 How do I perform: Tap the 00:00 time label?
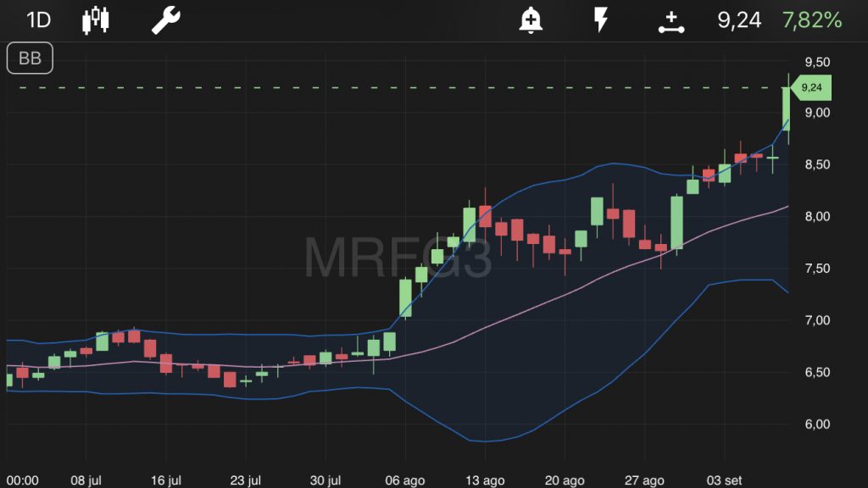23,480
